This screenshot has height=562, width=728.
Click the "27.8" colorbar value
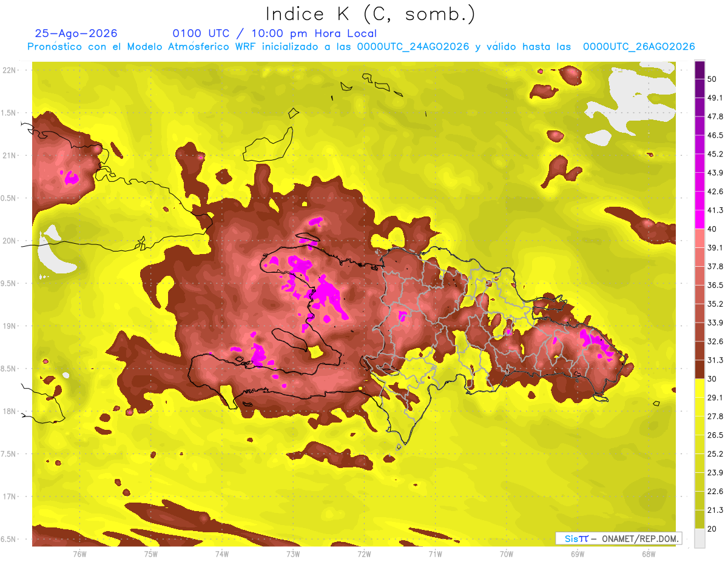(715, 416)
